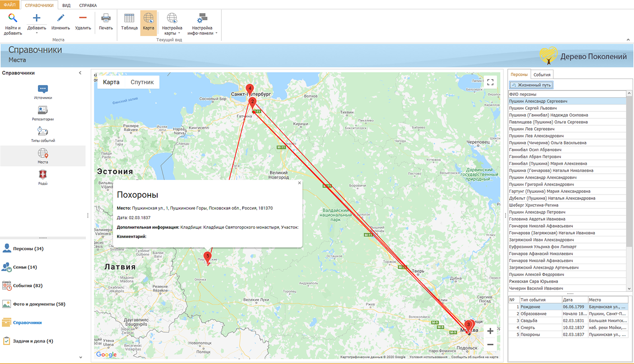
Task: Open the СПРАВКА ribbon tab
Action: click(x=88, y=5)
